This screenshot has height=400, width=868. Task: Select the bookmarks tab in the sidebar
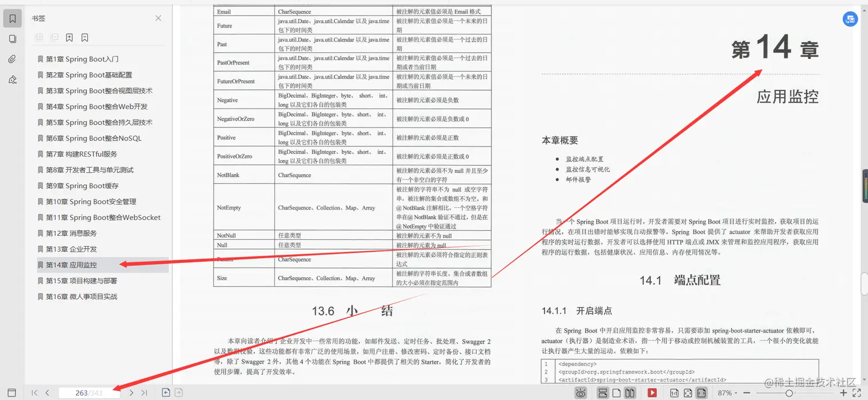click(13, 18)
